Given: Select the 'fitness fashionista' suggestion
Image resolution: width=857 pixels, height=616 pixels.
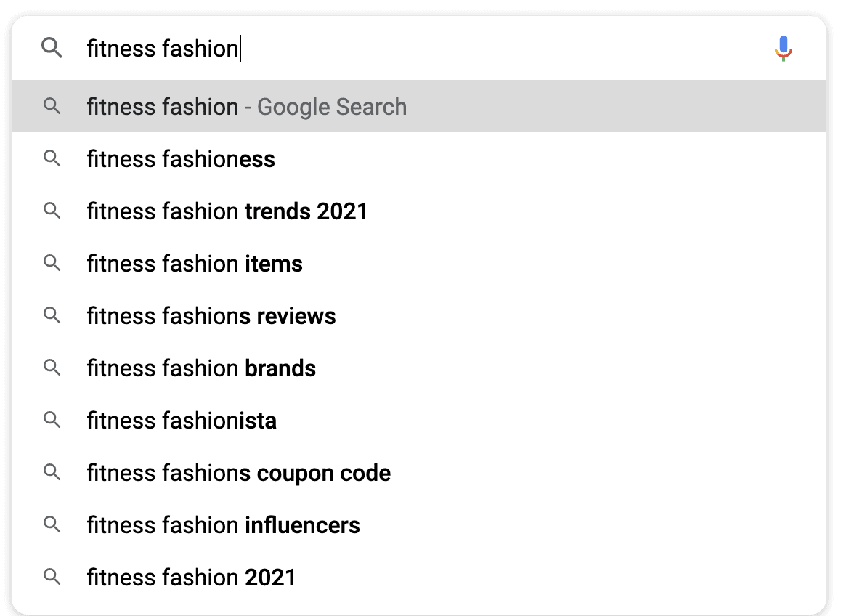Looking at the screenshot, I should click(182, 421).
